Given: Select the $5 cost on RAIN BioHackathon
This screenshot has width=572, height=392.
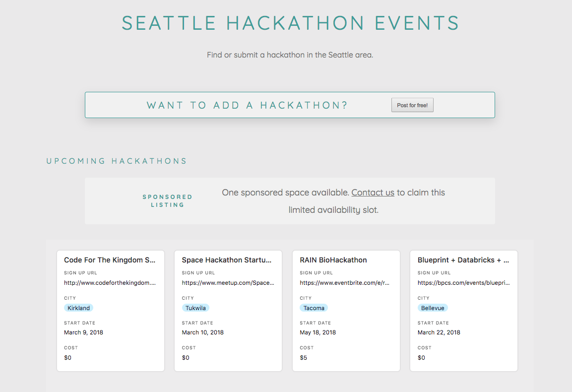Looking at the screenshot, I should (x=303, y=357).
